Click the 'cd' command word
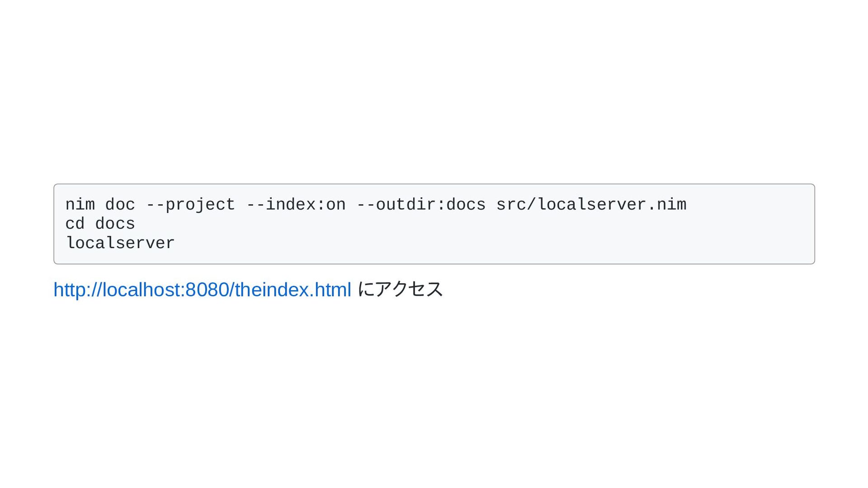 pyautogui.click(x=75, y=224)
